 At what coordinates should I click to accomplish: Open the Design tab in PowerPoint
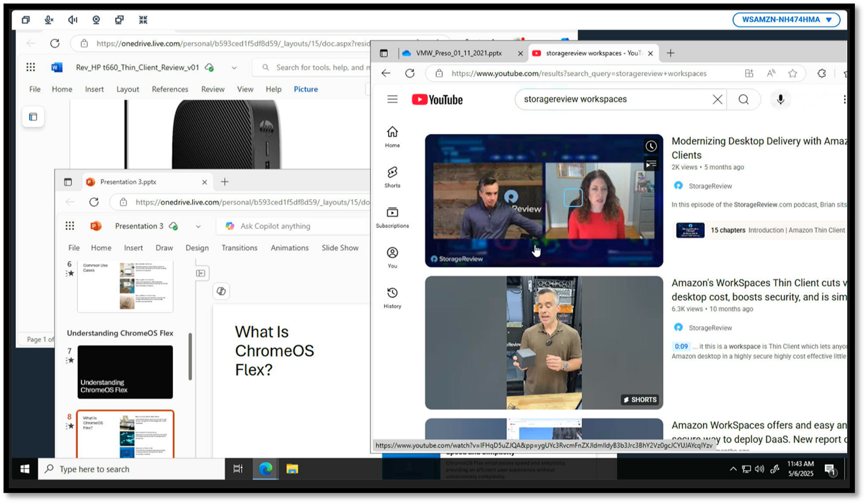(197, 248)
